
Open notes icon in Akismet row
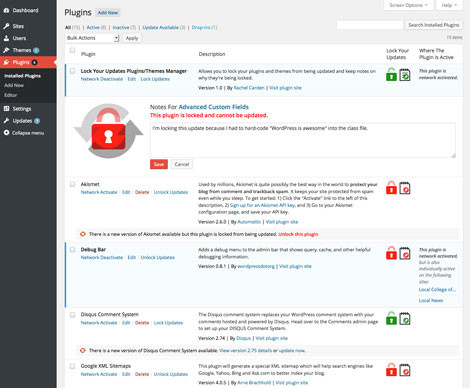405,188
